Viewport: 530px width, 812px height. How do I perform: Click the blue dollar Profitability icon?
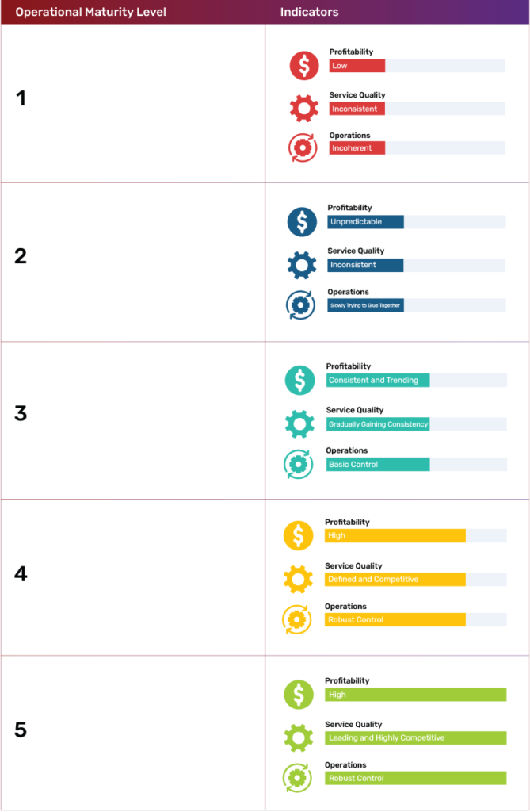point(302,222)
